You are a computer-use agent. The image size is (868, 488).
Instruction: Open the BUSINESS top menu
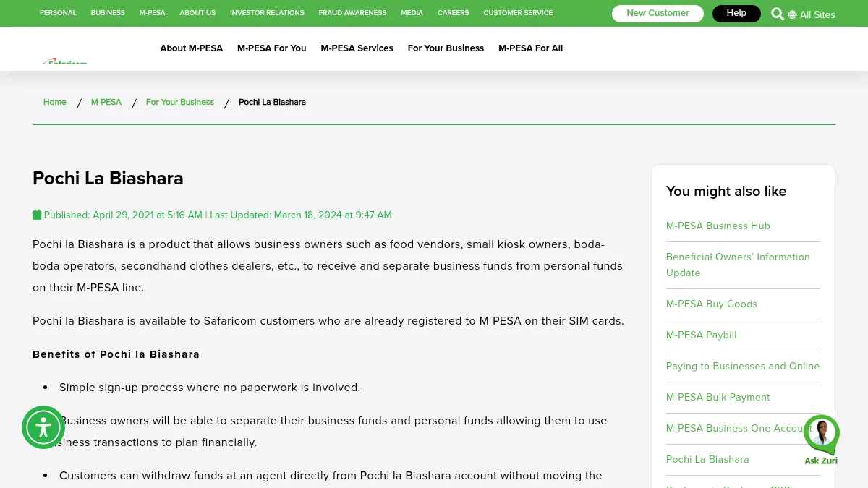pos(108,13)
